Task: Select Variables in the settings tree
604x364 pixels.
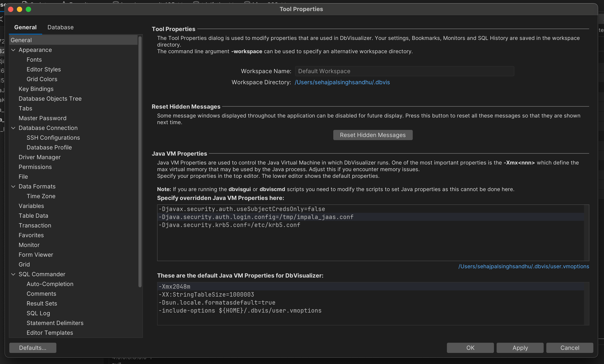Action: click(31, 206)
